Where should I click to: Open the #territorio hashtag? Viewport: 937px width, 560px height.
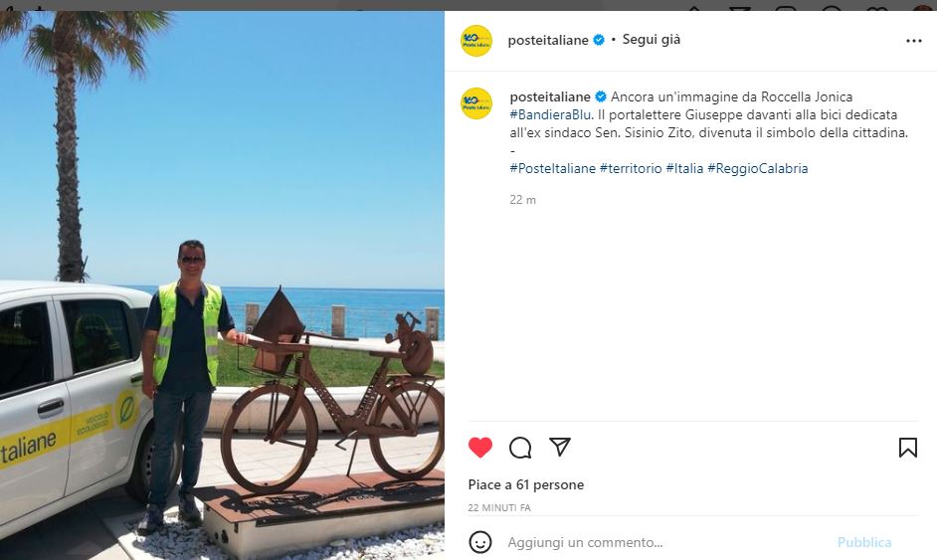(x=631, y=168)
